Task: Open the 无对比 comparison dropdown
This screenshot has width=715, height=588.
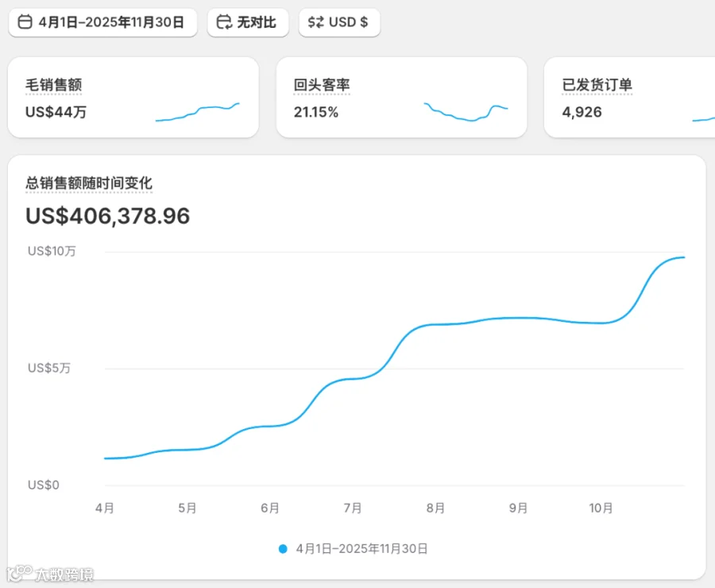Action: [x=248, y=22]
